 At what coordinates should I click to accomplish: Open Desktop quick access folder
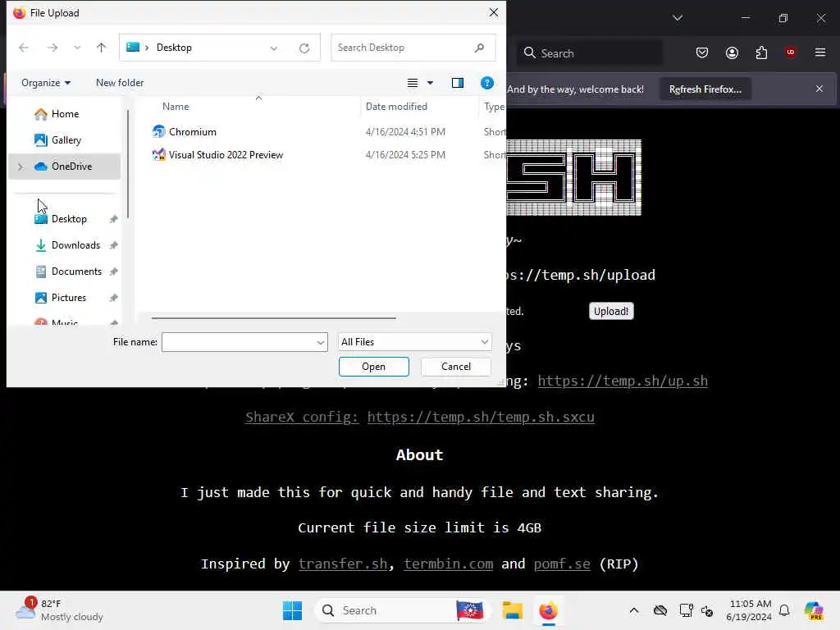(69, 218)
